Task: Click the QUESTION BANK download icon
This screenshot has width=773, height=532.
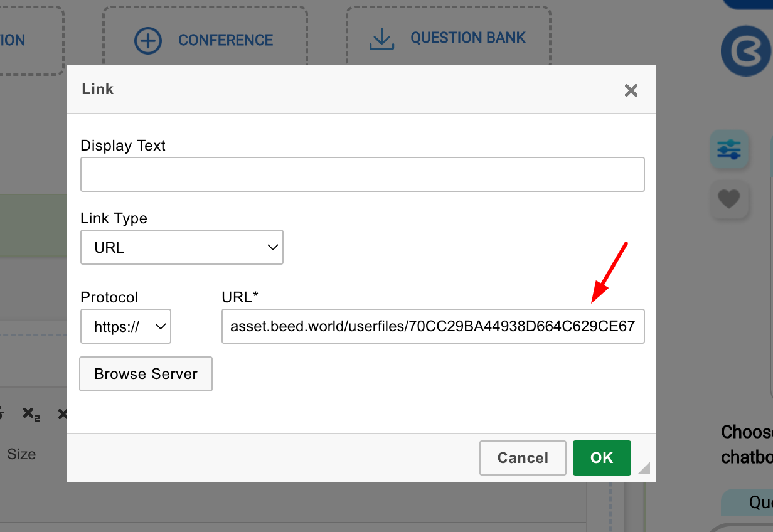Action: (x=381, y=39)
